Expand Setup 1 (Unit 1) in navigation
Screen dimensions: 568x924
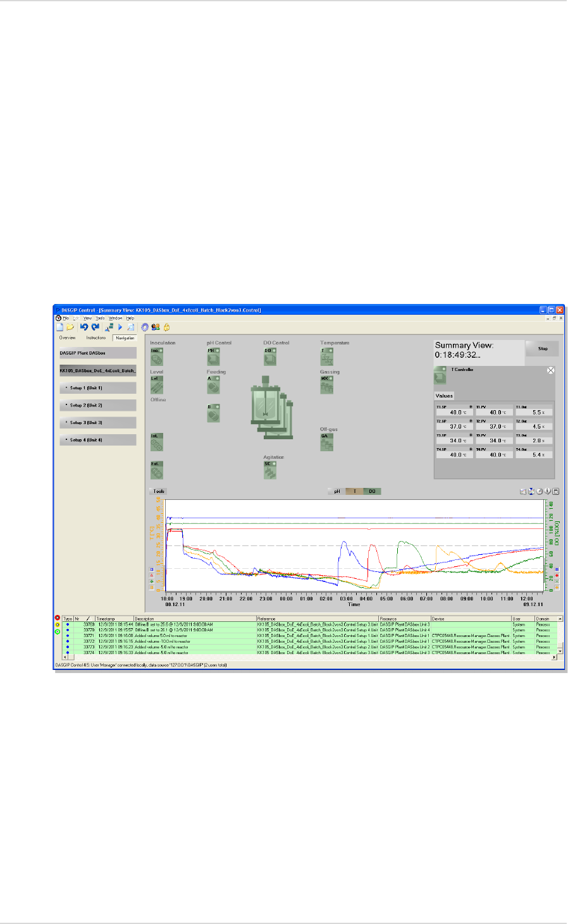click(98, 388)
